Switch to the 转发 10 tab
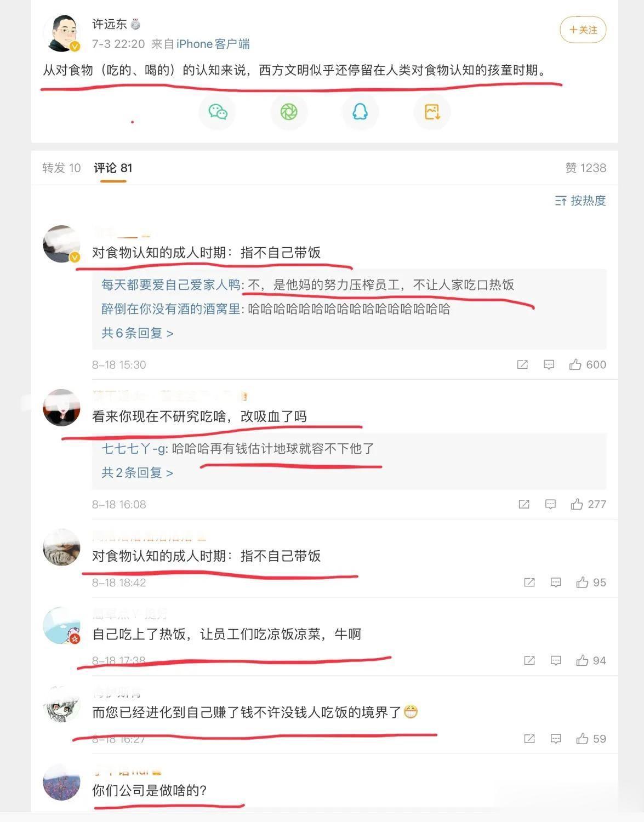 (x=61, y=168)
